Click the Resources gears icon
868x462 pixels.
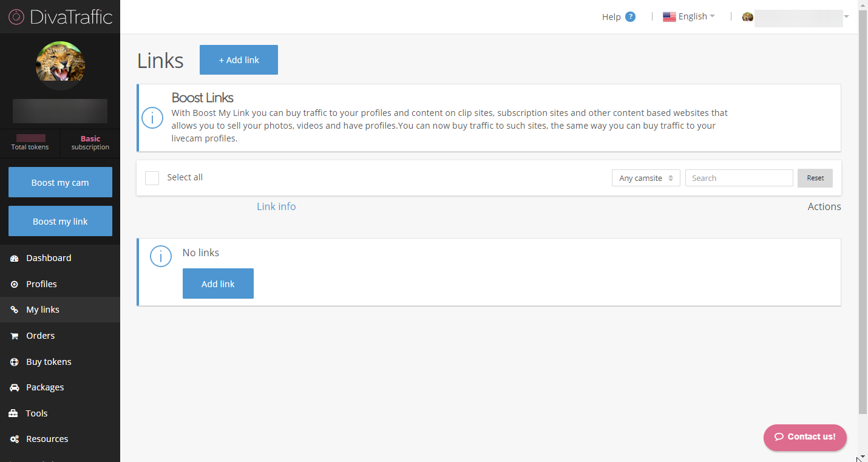pyautogui.click(x=14, y=439)
